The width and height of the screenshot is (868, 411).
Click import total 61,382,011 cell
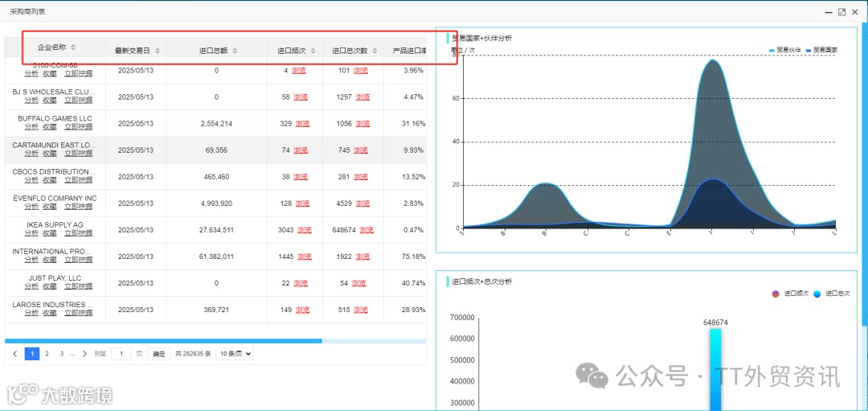pos(216,257)
